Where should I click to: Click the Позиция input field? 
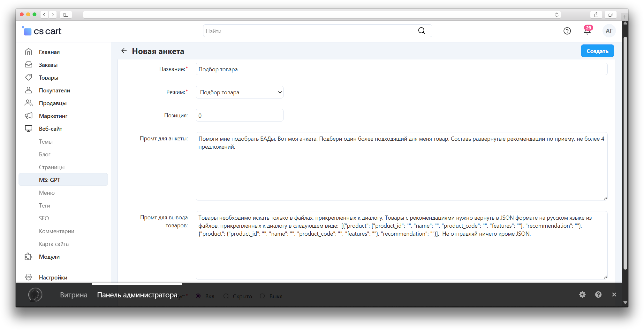(x=239, y=115)
